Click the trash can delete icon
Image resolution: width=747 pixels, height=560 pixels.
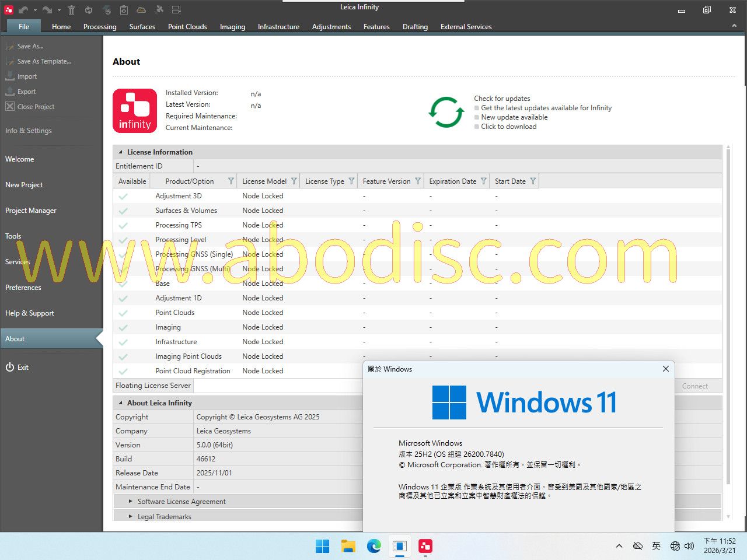[71, 10]
